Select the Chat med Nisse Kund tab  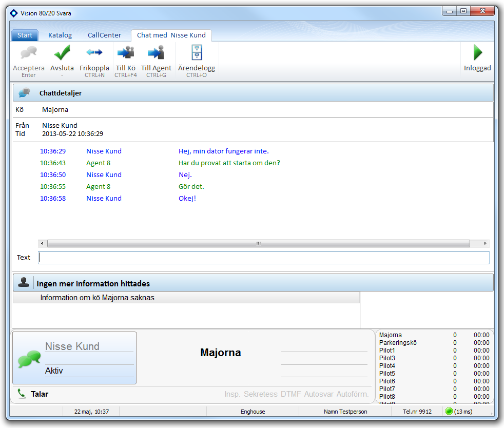(171, 35)
